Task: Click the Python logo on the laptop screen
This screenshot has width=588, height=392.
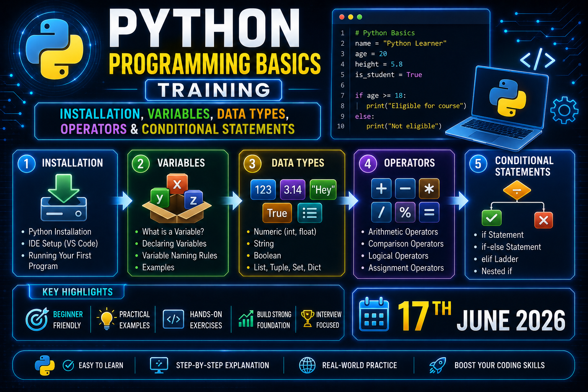Action: pos(508,98)
